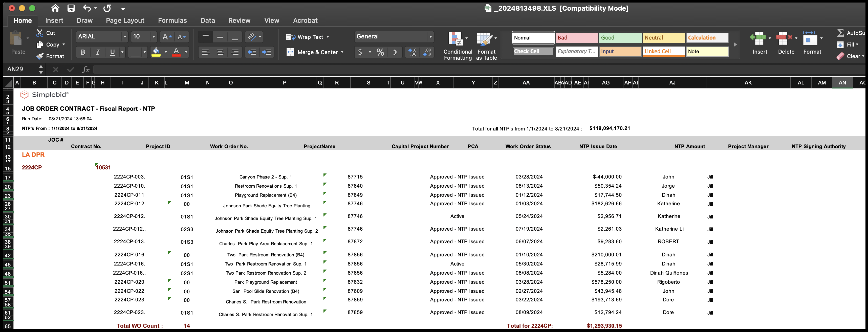This screenshot has height=332, width=868.
Task: Apply red font color
Action: [x=176, y=52]
